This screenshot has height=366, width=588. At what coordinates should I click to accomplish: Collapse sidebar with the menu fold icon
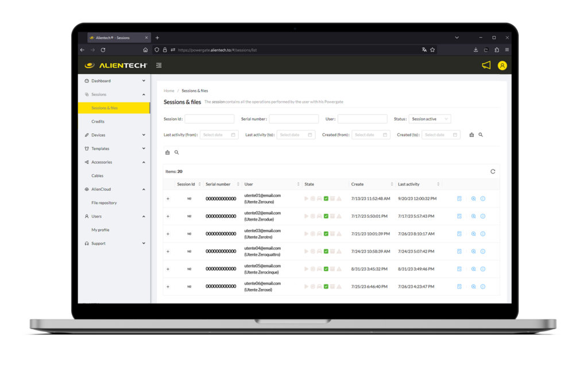(158, 66)
